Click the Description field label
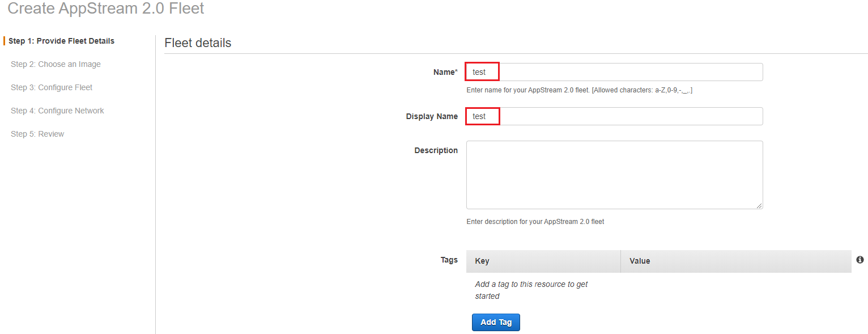868x334 pixels. (436, 150)
